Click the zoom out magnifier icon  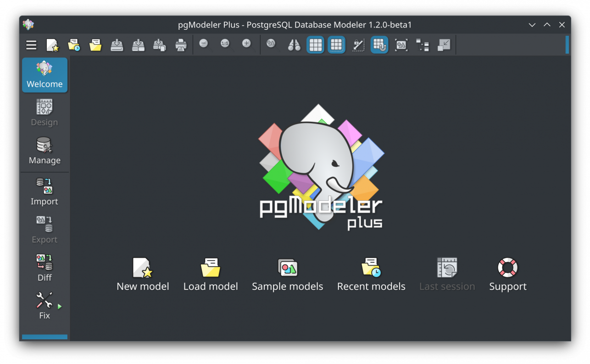(x=205, y=44)
